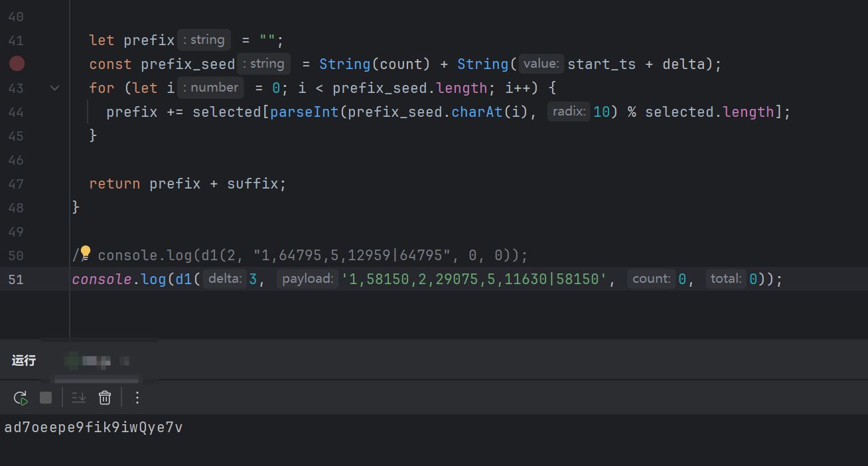Click the 'let prefix' declaration on line 41
The image size is (868, 466).
(132, 40)
